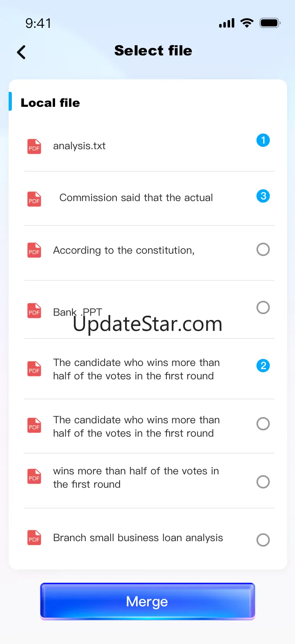295x644 pixels.
Task: Click the PDF icon beside According to the constitution
Action: [x=34, y=250]
